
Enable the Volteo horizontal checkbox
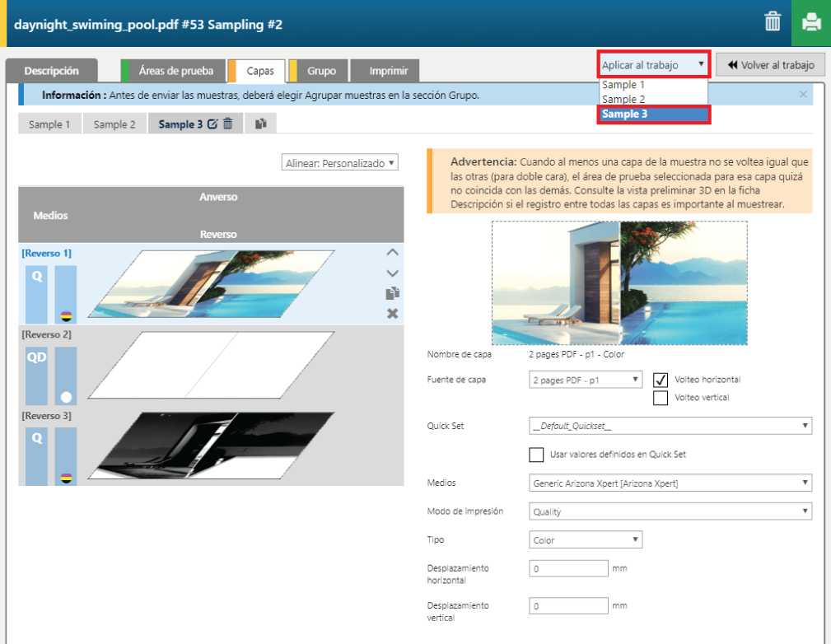point(661,380)
